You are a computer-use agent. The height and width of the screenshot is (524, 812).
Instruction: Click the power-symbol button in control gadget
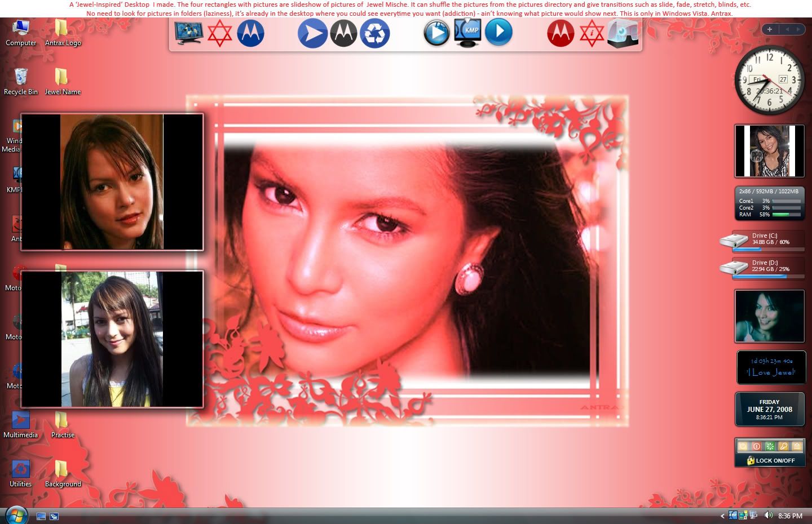[x=743, y=446]
